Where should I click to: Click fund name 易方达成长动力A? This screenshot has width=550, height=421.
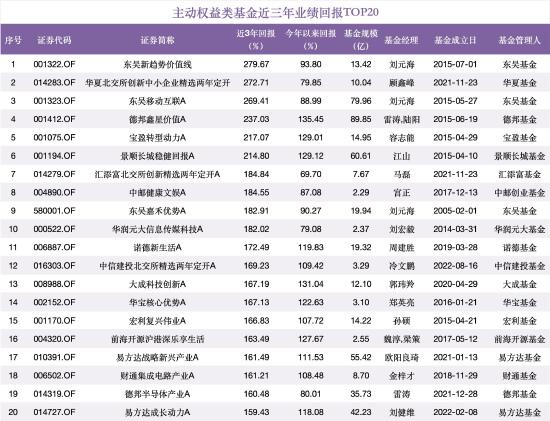pyautogui.click(x=157, y=412)
